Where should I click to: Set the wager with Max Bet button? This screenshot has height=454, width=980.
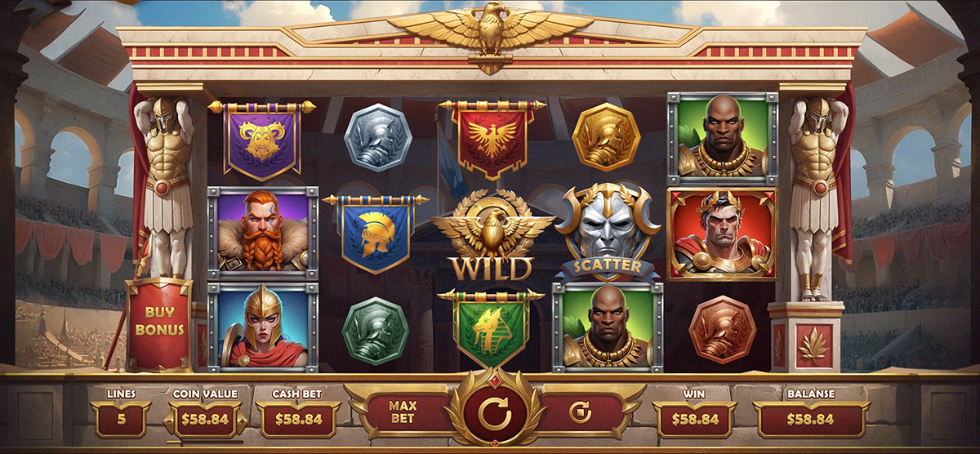tap(403, 412)
